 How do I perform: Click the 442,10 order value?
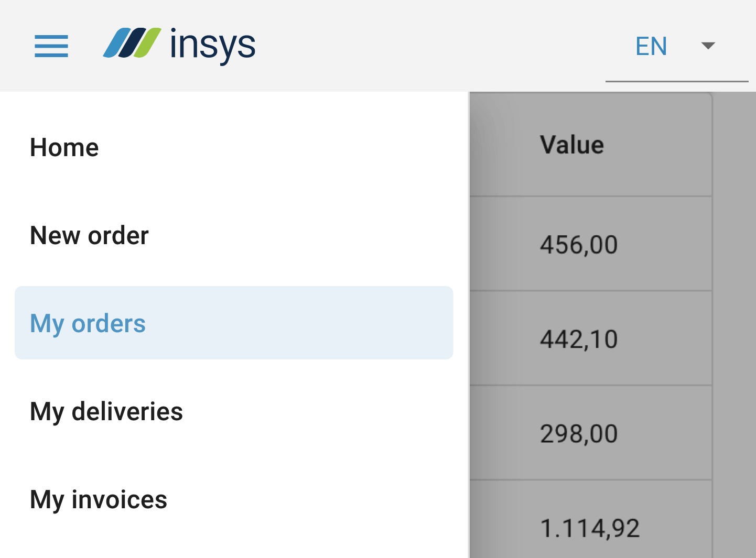[x=579, y=339]
